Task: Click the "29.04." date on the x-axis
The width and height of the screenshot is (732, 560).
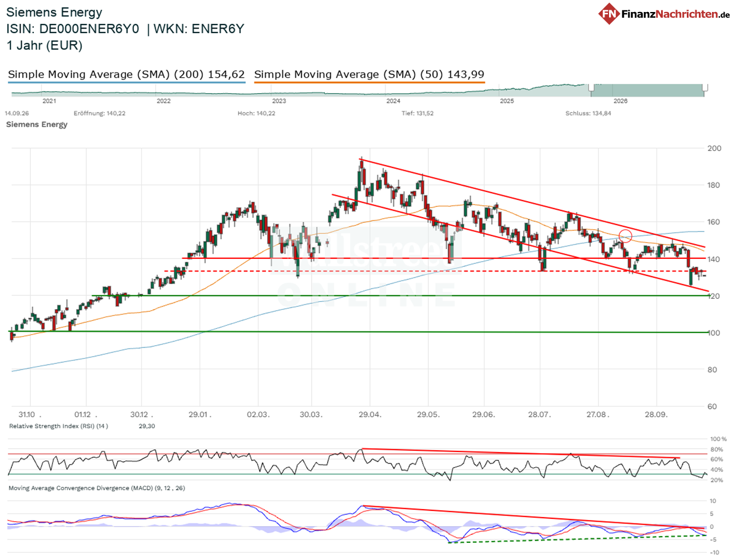Action: click(x=370, y=414)
